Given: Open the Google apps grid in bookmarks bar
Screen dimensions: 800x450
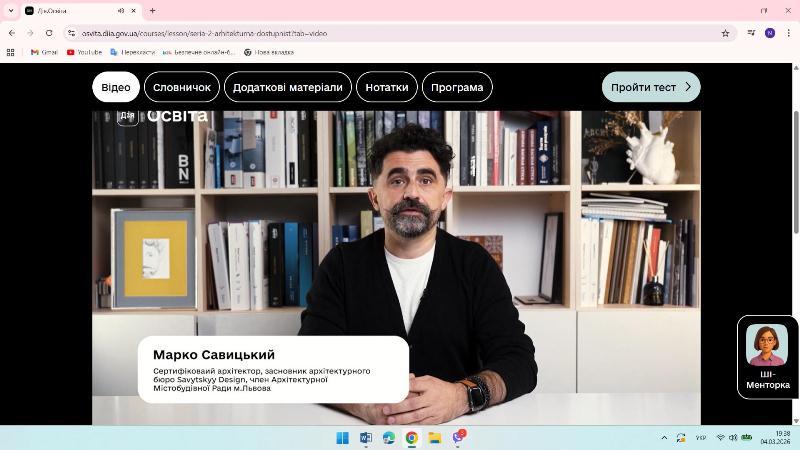Looking at the screenshot, I should 11,52.
